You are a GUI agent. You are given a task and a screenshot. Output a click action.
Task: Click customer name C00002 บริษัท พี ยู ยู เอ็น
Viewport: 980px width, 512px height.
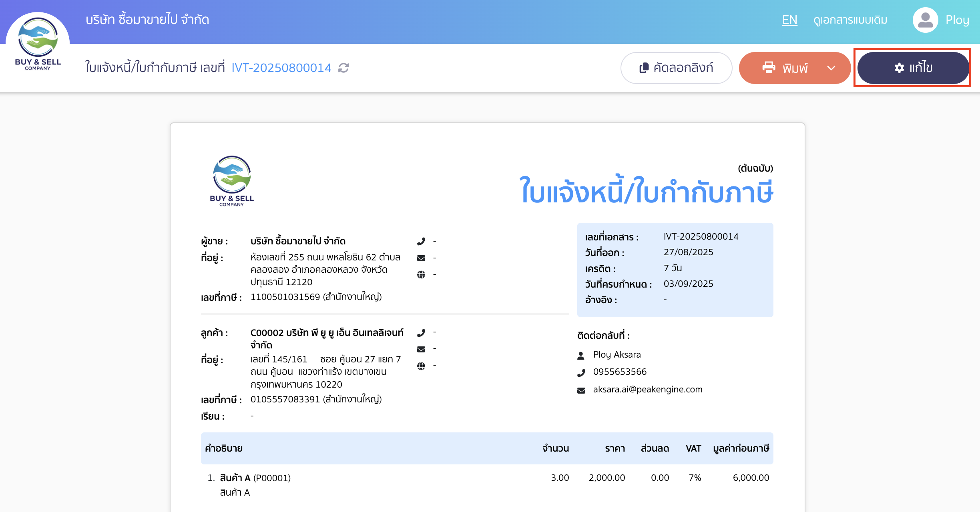pyautogui.click(x=327, y=338)
